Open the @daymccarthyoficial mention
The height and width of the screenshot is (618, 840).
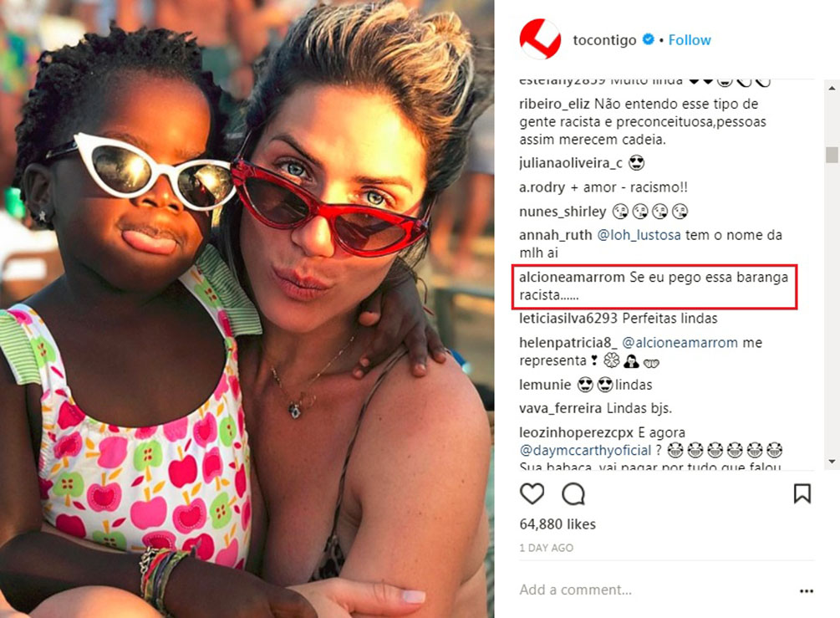pyautogui.click(x=585, y=450)
